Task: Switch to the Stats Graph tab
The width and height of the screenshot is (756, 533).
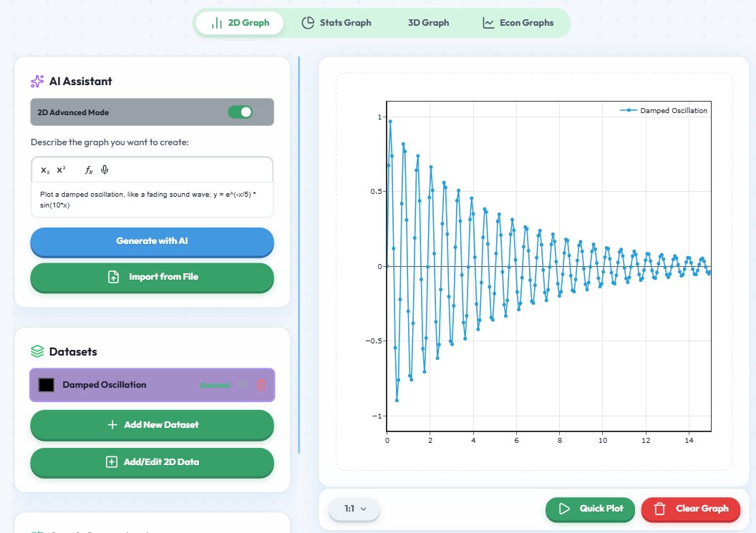Action: (336, 22)
